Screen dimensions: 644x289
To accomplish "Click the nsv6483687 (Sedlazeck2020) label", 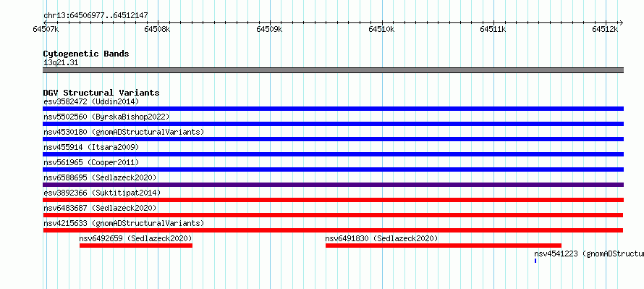I will click(x=100, y=208).
